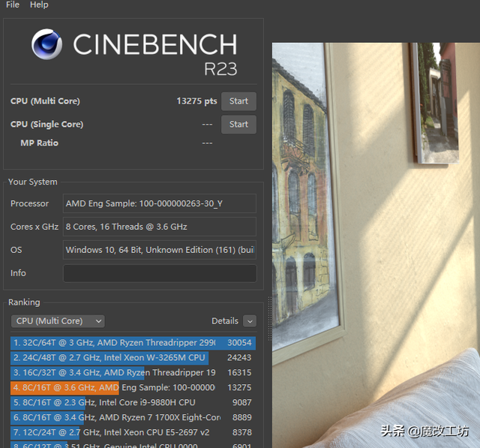480x448 pixels.
Task: Click the 16315 ranking score
Action: coord(239,373)
